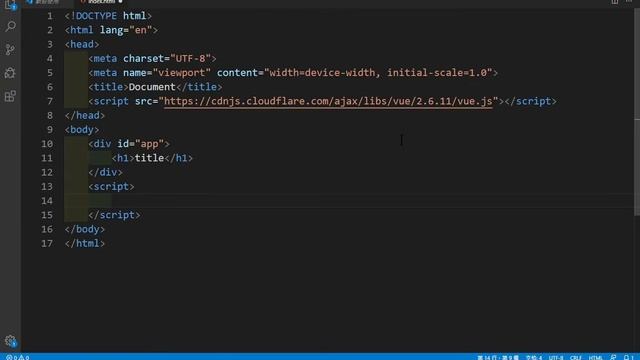Click the closing div tag on line 12

point(105,173)
